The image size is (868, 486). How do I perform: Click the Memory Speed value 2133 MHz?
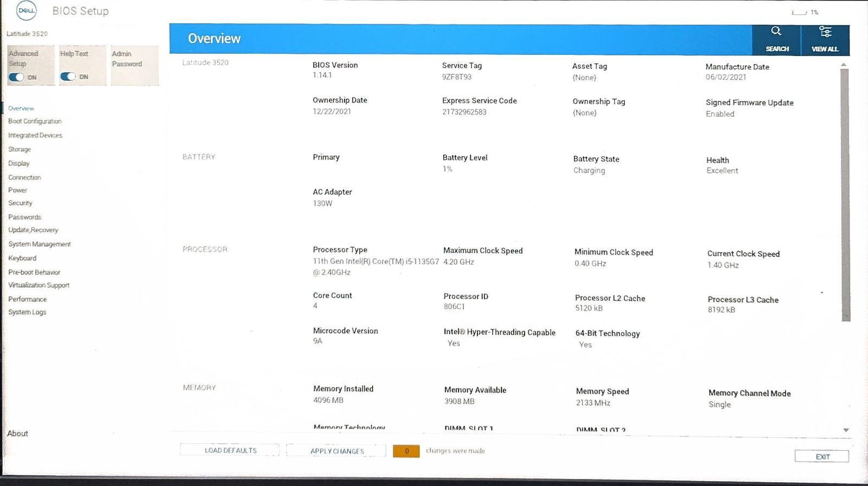593,403
